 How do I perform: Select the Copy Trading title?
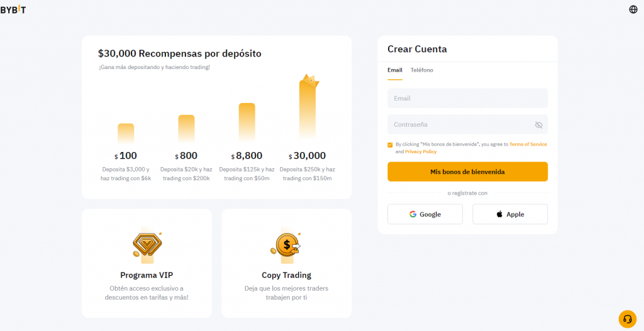pyautogui.click(x=286, y=275)
